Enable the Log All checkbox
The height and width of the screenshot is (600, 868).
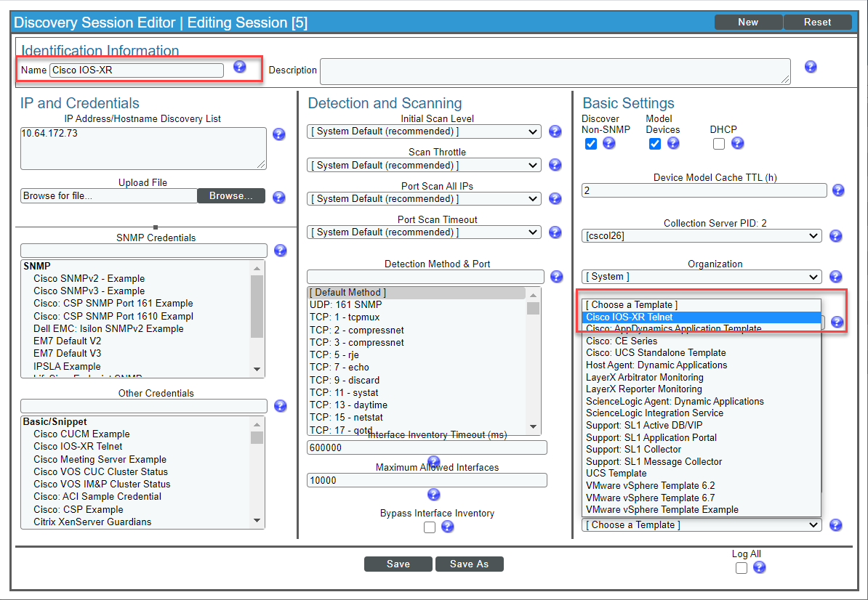point(742,568)
